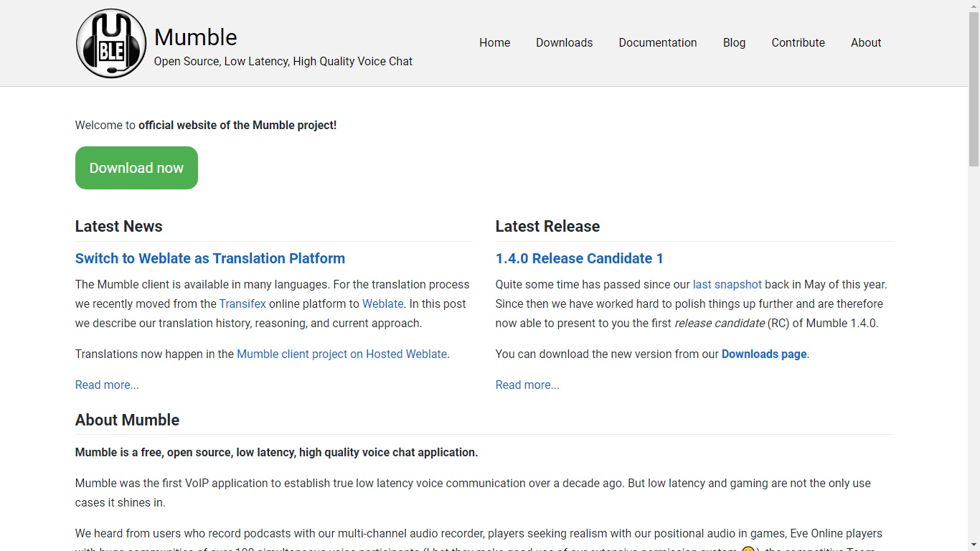This screenshot has height=551, width=980.
Task: Open the 1.4.0 Release Candidate 1 heading link
Action: 580,258
